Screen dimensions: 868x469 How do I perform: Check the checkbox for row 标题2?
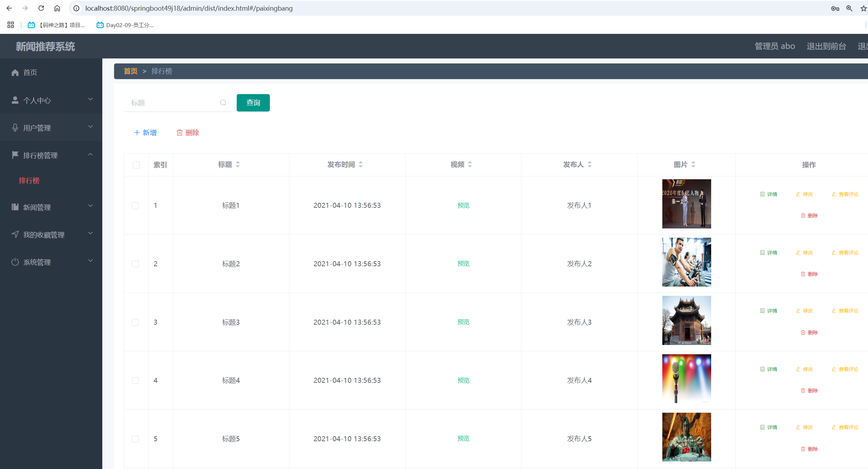135,264
